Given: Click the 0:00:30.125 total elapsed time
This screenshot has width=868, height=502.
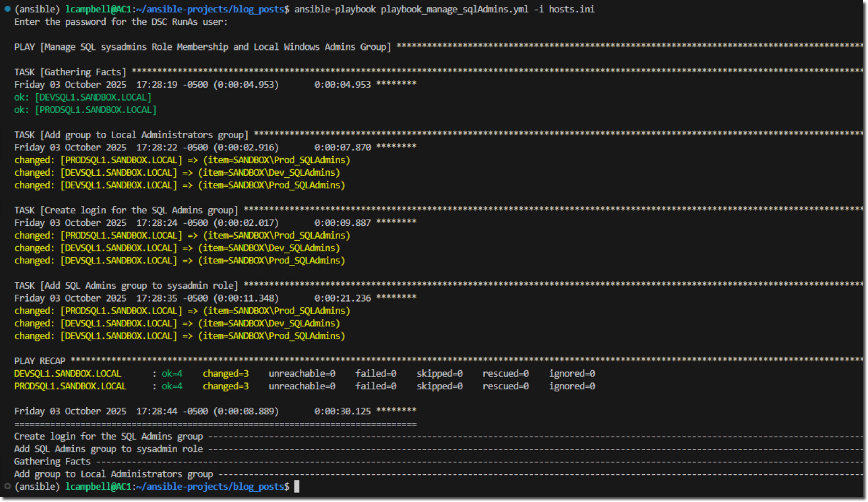Looking at the screenshot, I should coord(342,411).
